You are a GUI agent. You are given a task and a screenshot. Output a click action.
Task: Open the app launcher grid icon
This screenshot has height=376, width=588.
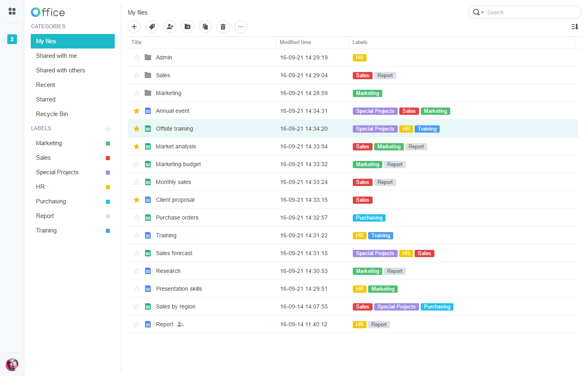coord(12,11)
